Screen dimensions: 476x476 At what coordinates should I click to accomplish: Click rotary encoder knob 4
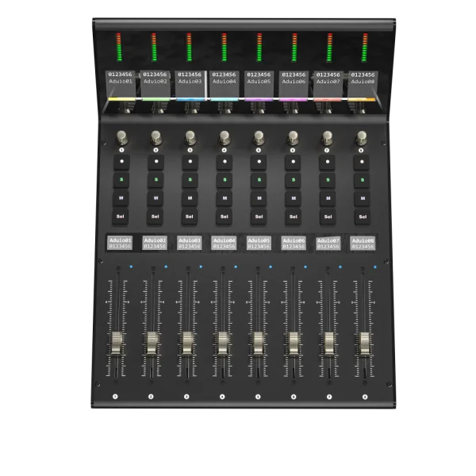tap(225, 138)
